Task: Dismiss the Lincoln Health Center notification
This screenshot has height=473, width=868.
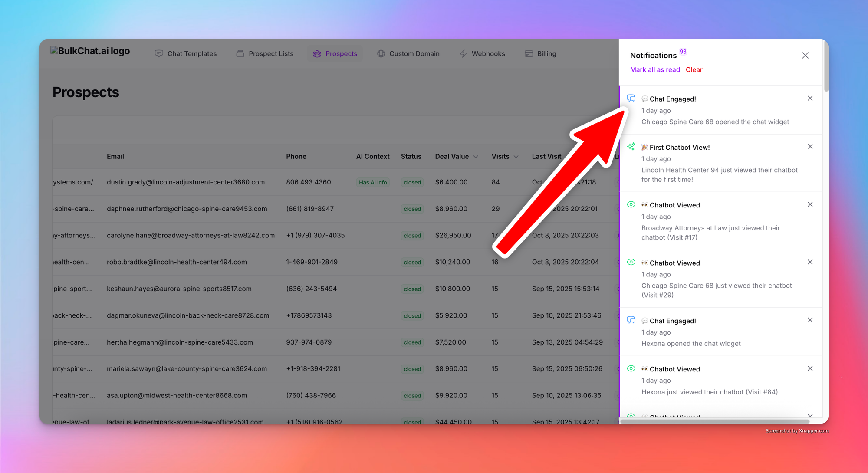Action: [x=810, y=147]
